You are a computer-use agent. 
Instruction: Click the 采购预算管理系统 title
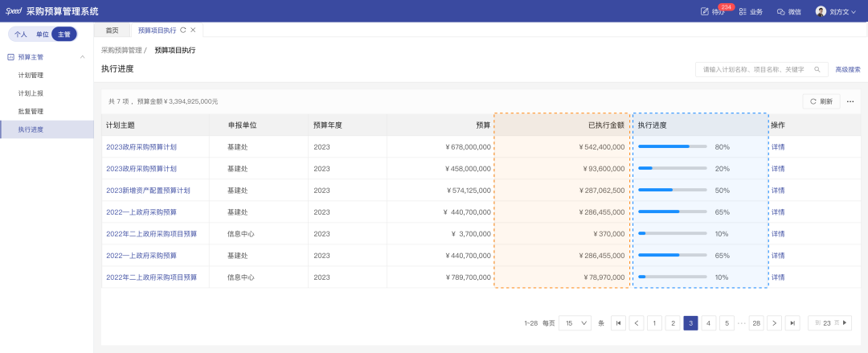(63, 11)
